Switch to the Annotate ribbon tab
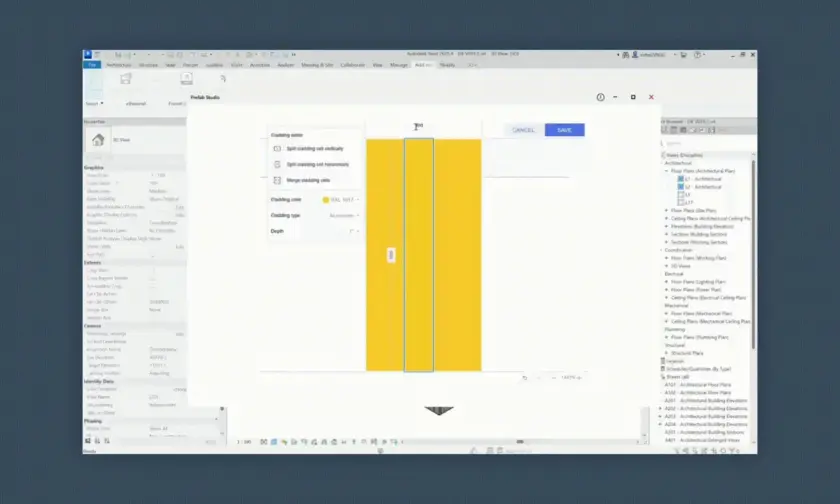The width and height of the screenshot is (840, 504). (x=260, y=65)
